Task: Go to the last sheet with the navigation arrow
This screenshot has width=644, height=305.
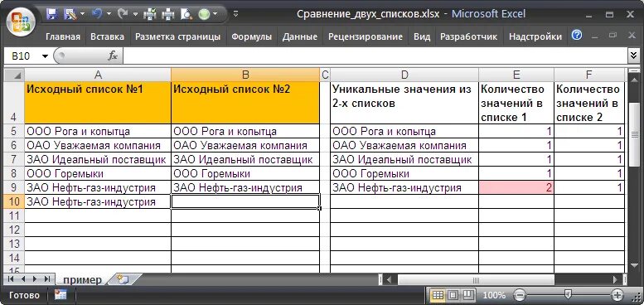Action: (x=46, y=278)
